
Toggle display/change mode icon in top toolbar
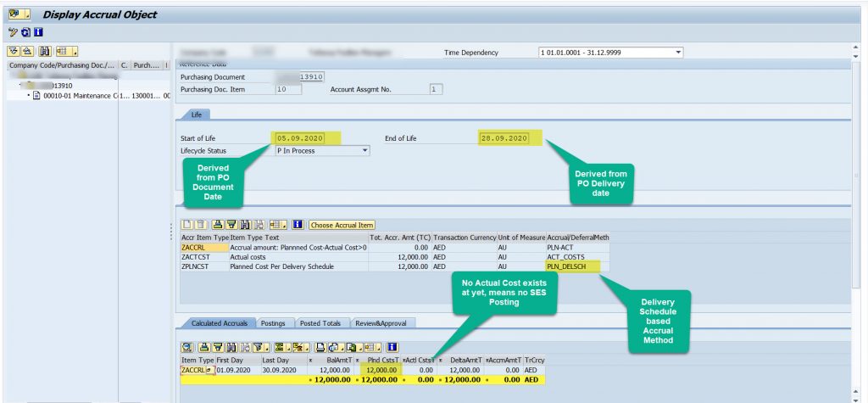pyautogui.click(x=13, y=33)
